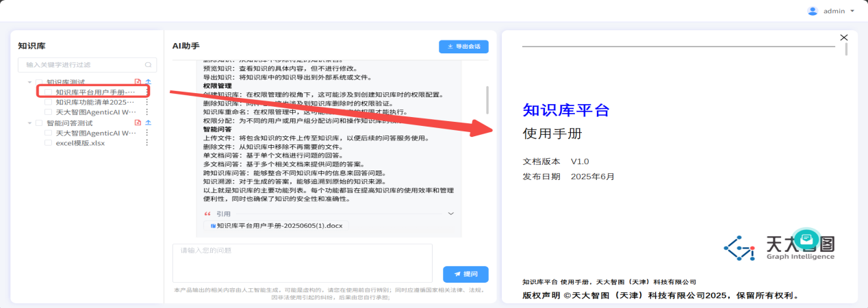
Task: Open the more-options menu for excel模版.xlsx
Action: coord(146,143)
